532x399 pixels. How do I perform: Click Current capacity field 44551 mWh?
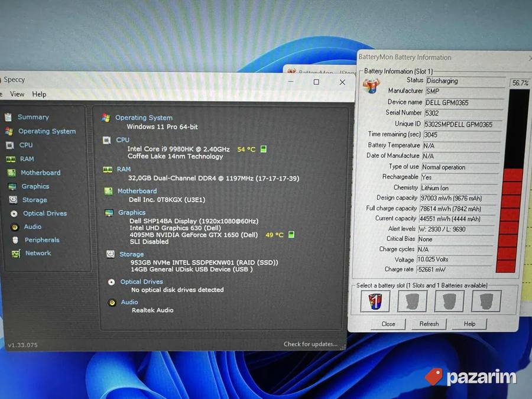[x=457, y=219]
